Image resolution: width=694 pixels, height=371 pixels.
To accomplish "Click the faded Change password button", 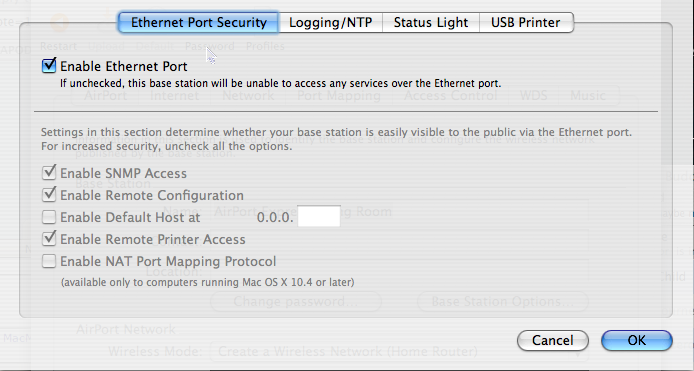I will pos(296,301).
